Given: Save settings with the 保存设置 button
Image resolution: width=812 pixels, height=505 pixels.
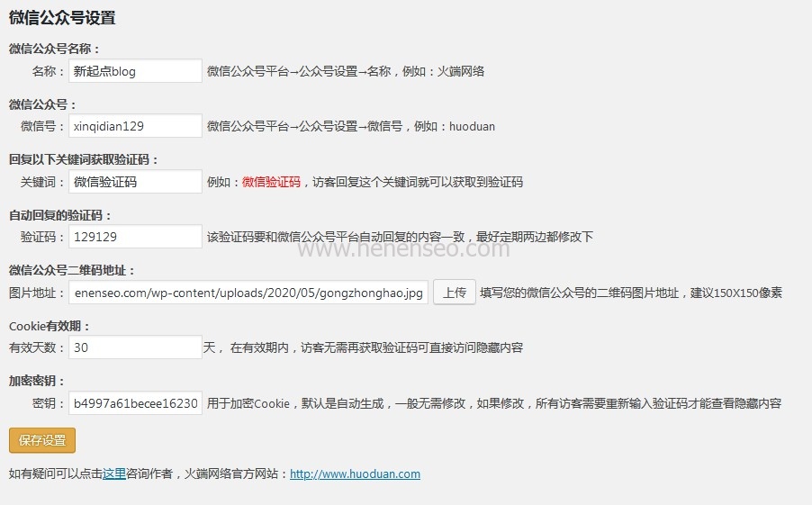Looking at the screenshot, I should pyautogui.click(x=42, y=440).
